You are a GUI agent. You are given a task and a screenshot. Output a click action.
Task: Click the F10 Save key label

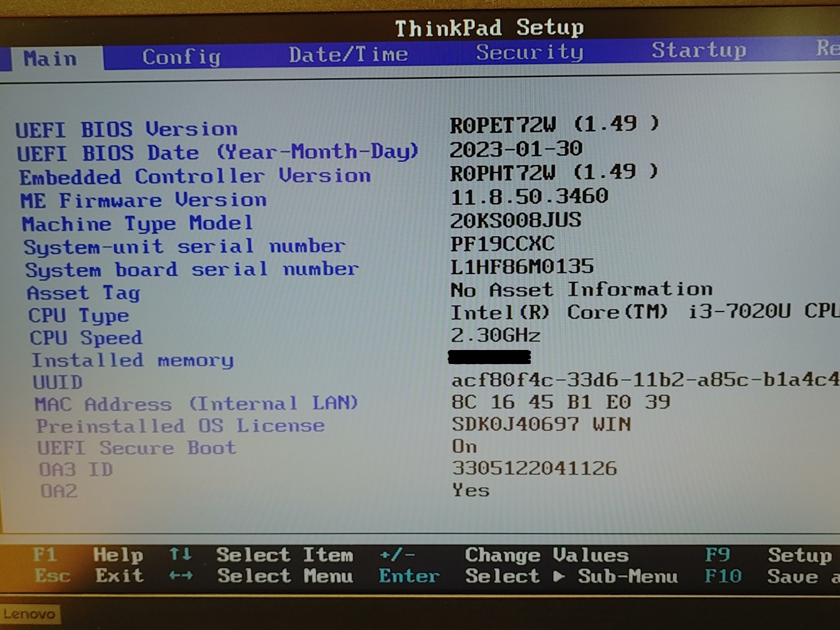(x=723, y=576)
